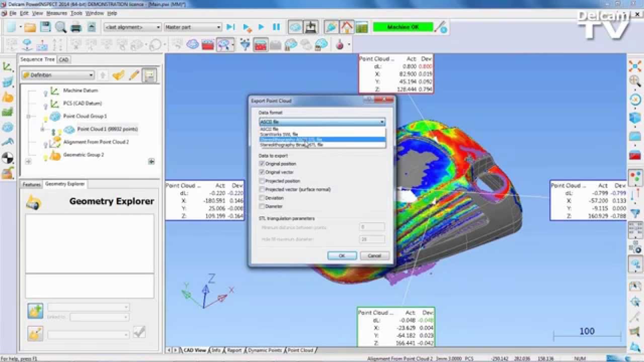The width and height of the screenshot is (644, 362).
Task: Select PCS (CAD Datum) tree item
Action: [82, 103]
